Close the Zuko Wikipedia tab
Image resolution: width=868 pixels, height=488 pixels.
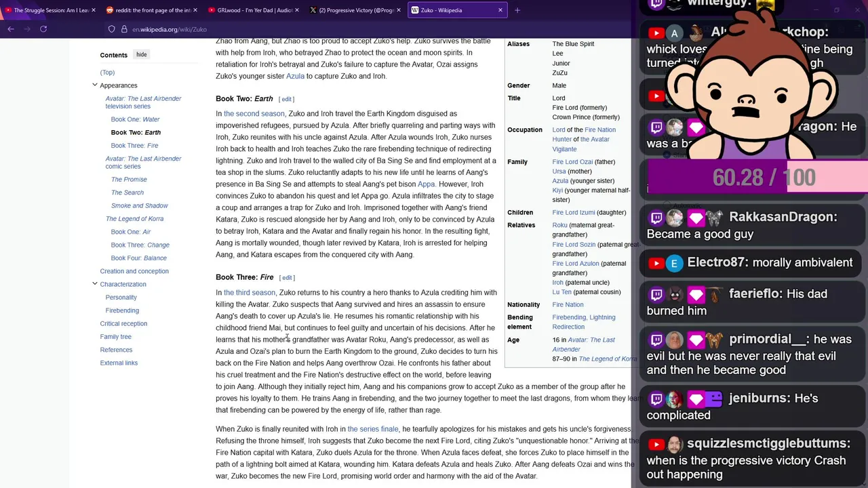coord(500,10)
